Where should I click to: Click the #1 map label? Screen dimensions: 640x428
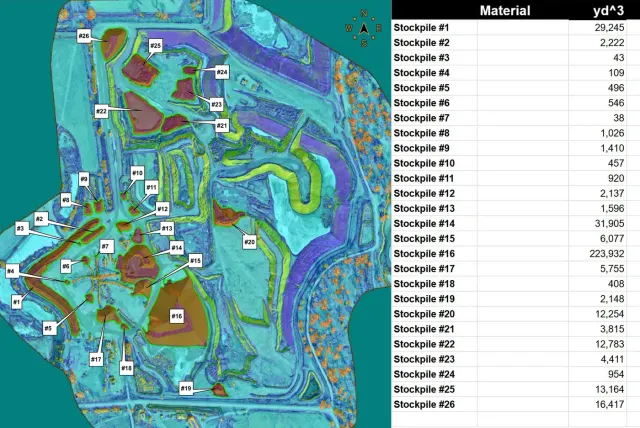pyautogui.click(x=16, y=302)
